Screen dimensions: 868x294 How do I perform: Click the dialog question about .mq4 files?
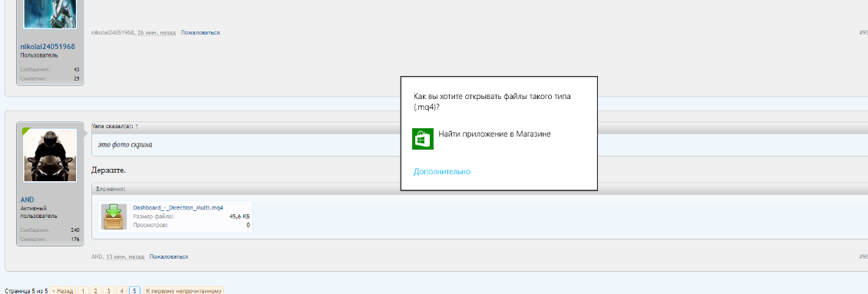(492, 102)
